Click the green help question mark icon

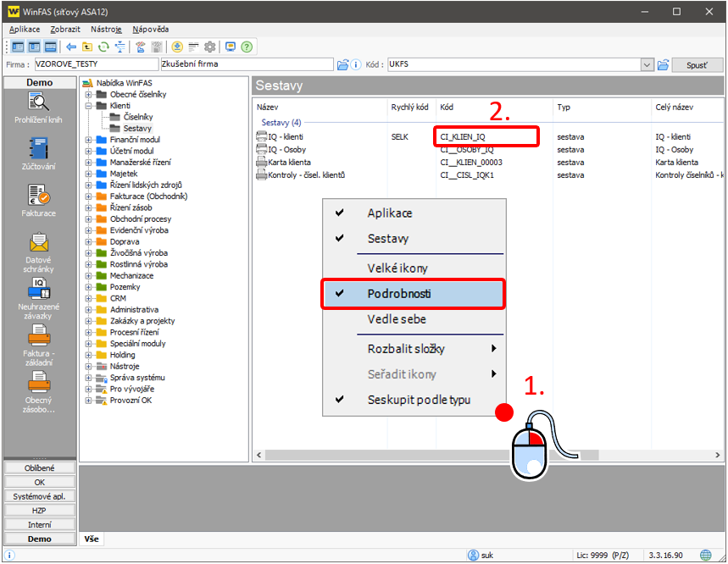click(247, 47)
